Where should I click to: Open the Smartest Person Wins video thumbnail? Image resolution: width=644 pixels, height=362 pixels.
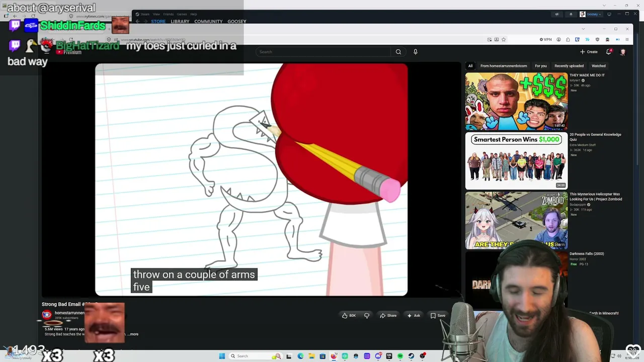click(x=516, y=161)
